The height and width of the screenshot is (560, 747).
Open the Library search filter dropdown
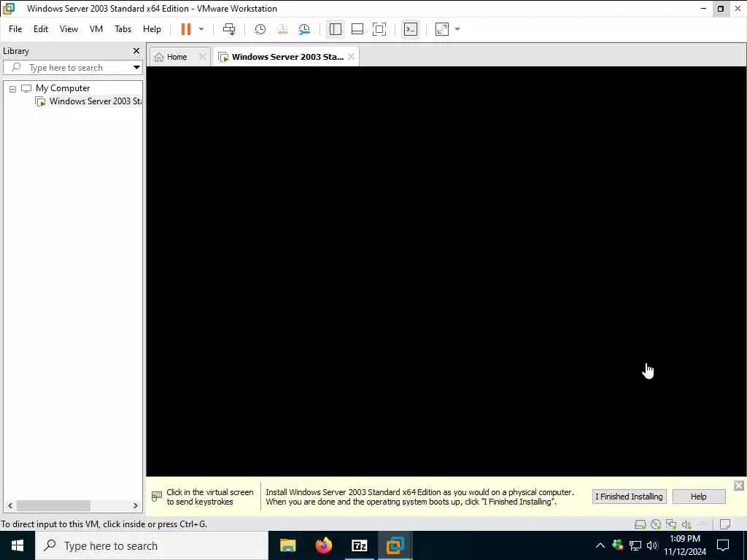(136, 68)
